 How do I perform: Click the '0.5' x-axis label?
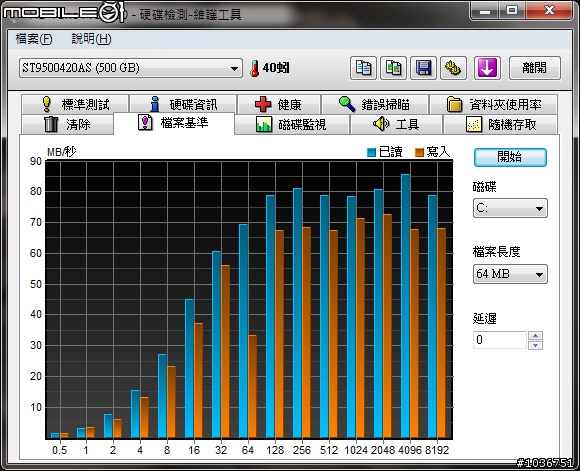(x=60, y=450)
